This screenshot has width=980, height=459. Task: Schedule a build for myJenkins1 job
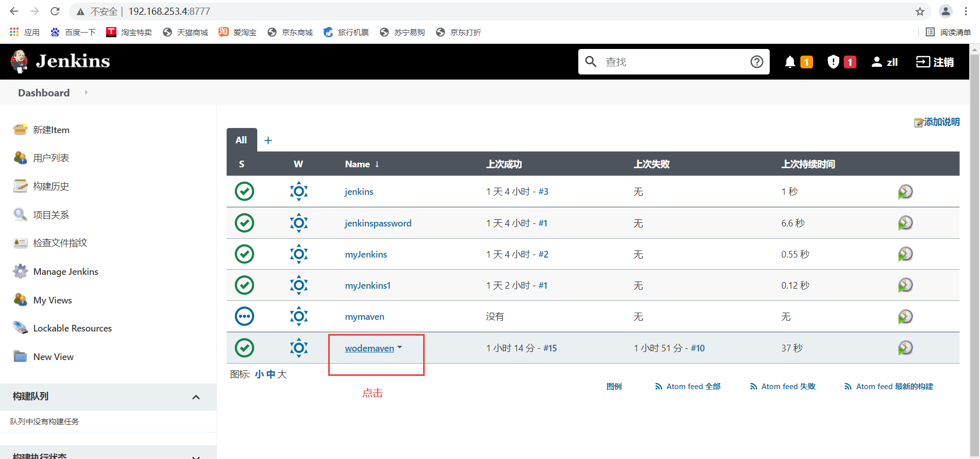tap(905, 285)
